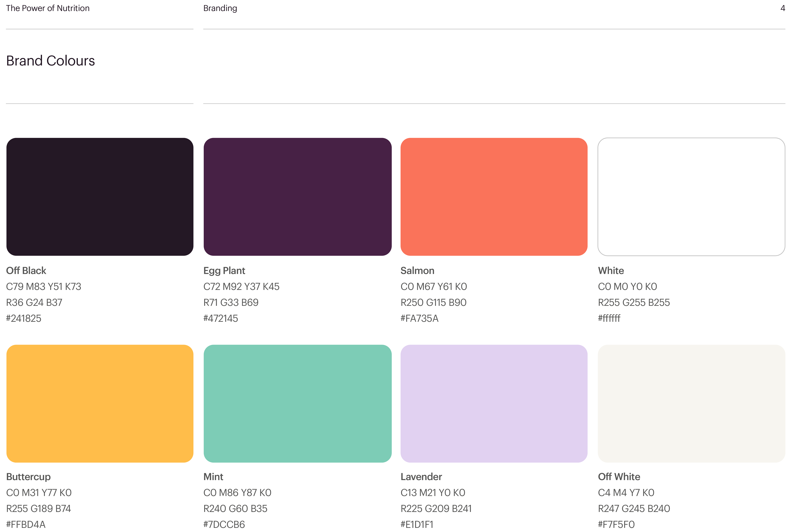Click the 'Egg Plant' colour name

[224, 271]
